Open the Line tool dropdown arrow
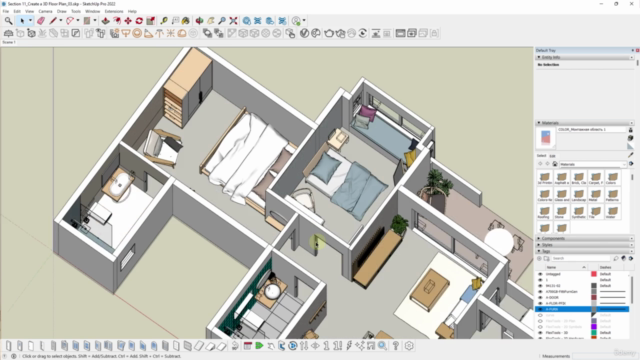The height and width of the screenshot is (360, 640). click(x=61, y=21)
